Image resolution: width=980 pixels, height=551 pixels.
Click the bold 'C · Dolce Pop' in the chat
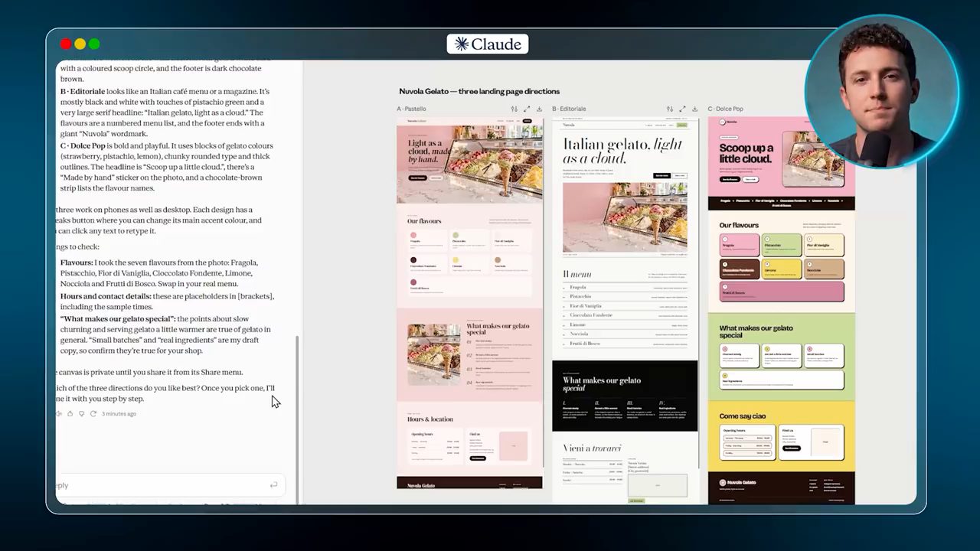click(x=83, y=145)
